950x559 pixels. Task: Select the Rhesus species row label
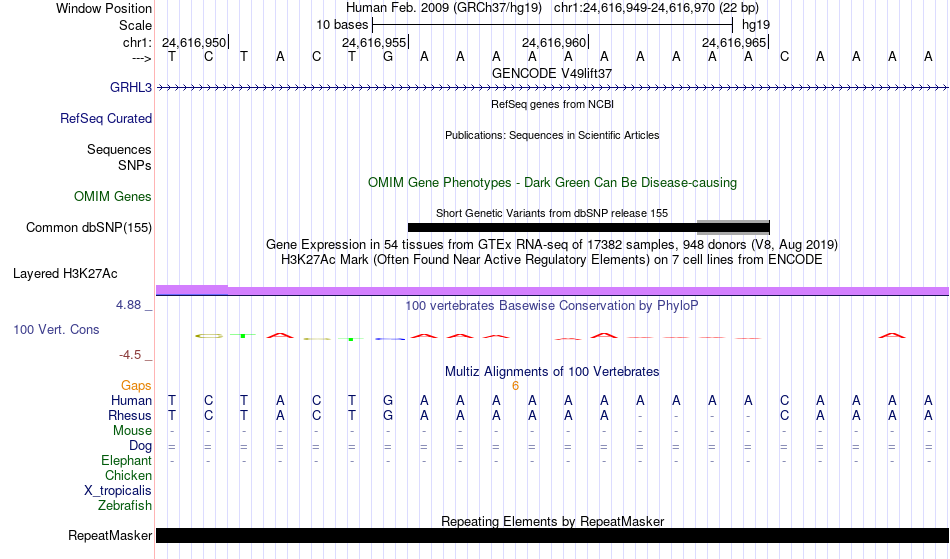(x=130, y=415)
